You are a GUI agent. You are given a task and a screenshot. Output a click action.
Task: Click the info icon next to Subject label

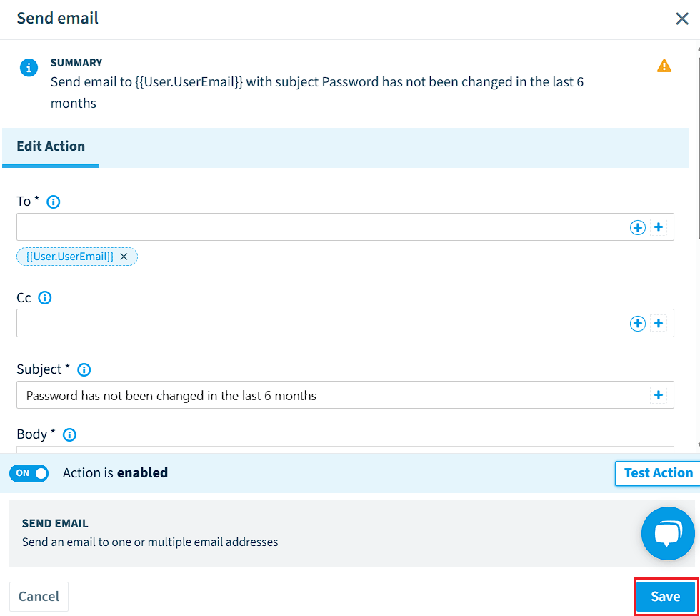[84, 370]
